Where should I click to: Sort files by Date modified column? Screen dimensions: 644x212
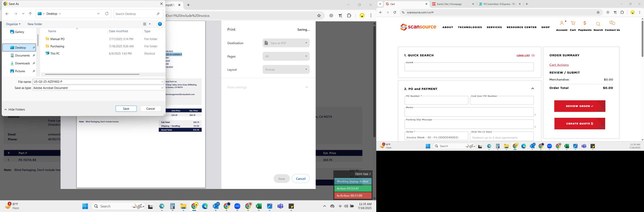pos(118,31)
